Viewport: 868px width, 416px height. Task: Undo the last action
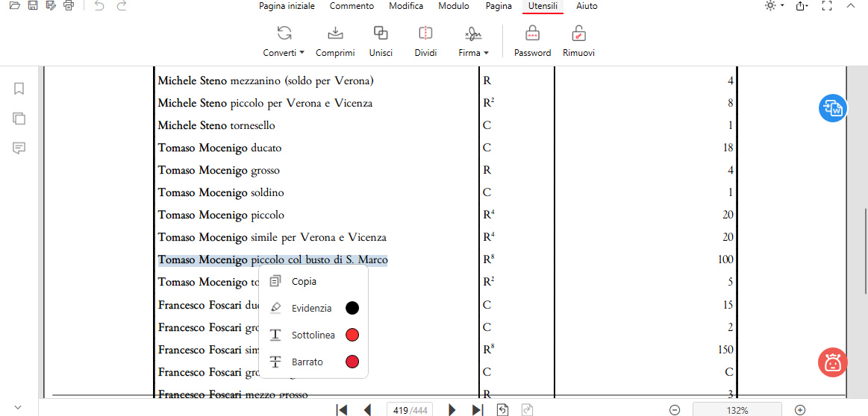[x=99, y=6]
